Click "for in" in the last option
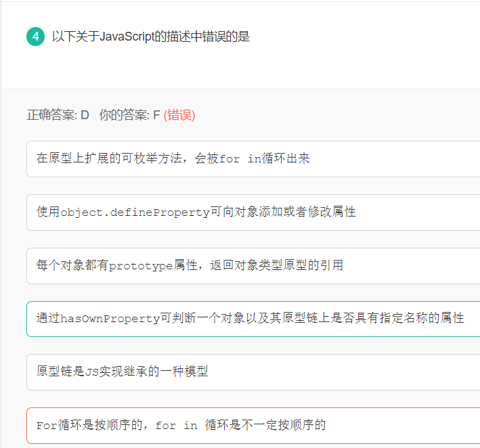Screen dimensions: 480x448 [x=176, y=426]
